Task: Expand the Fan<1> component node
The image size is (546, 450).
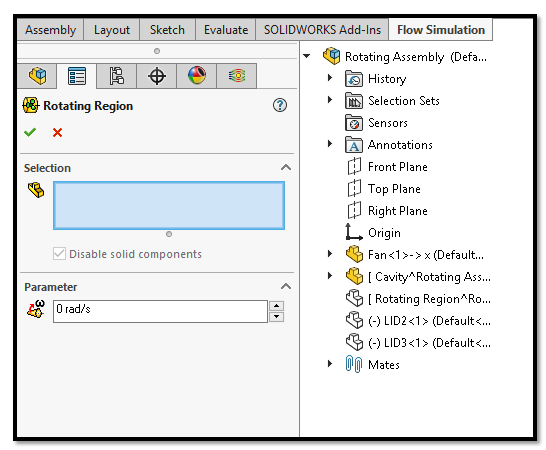Action: tap(330, 254)
